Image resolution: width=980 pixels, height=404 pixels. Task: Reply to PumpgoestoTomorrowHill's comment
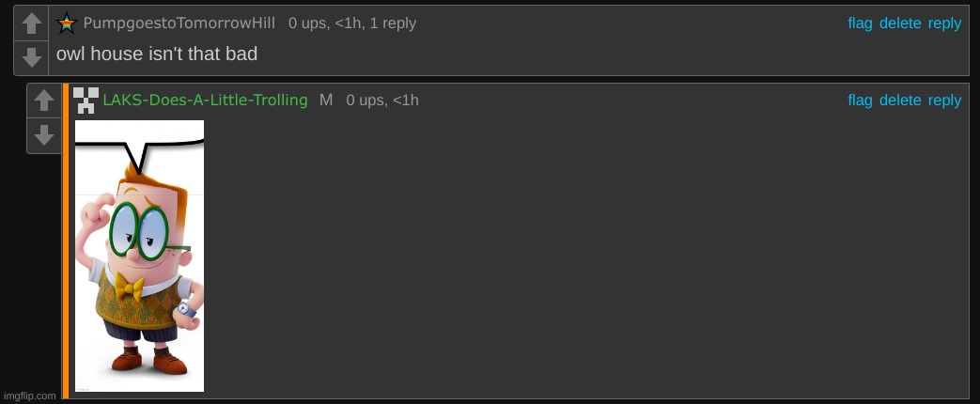pos(944,23)
